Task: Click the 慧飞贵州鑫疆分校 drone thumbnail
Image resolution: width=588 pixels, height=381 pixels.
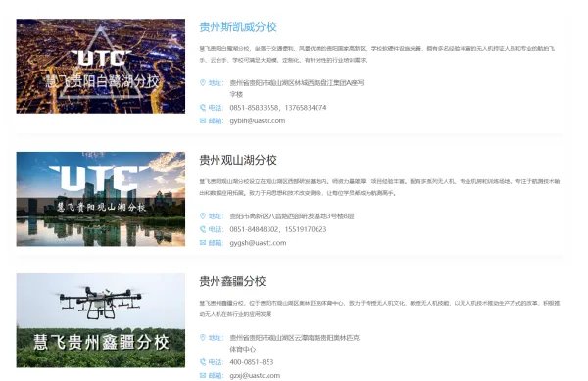Action: (x=101, y=320)
